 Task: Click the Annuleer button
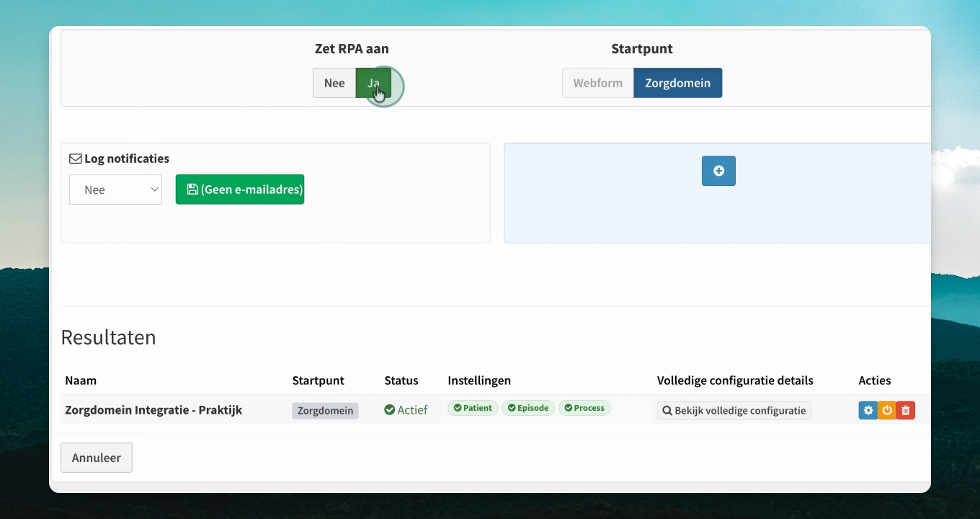pos(97,458)
